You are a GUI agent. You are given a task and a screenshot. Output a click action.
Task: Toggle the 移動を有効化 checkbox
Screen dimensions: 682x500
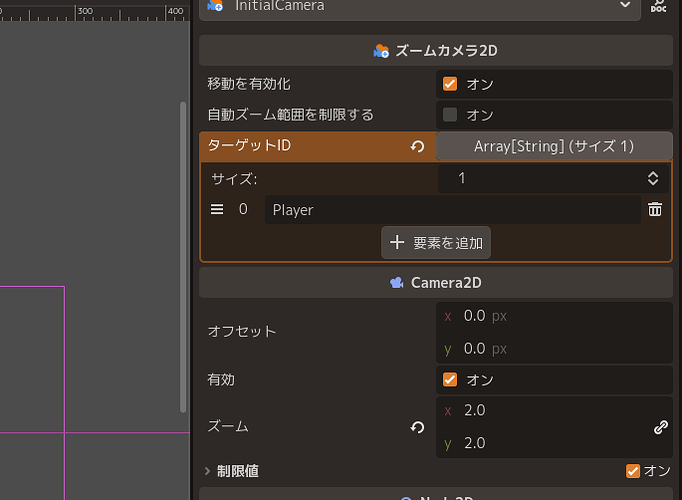click(x=450, y=84)
